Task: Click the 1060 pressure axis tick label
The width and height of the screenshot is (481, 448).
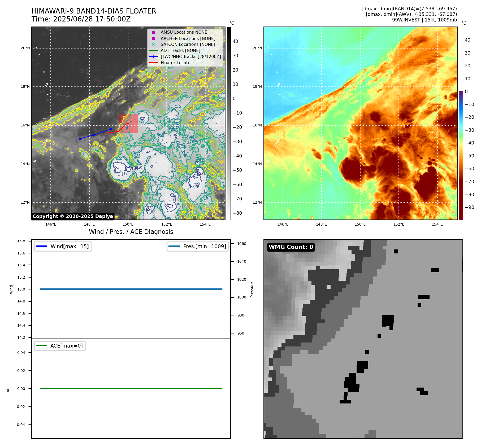Action: tap(242, 244)
